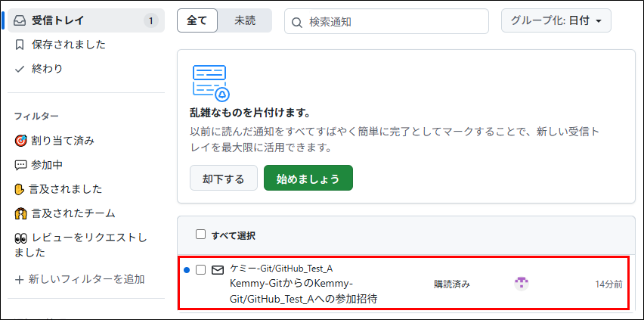
Task: Open the GitHub_Test_Aへの参加招待 notification link
Action: 304,291
